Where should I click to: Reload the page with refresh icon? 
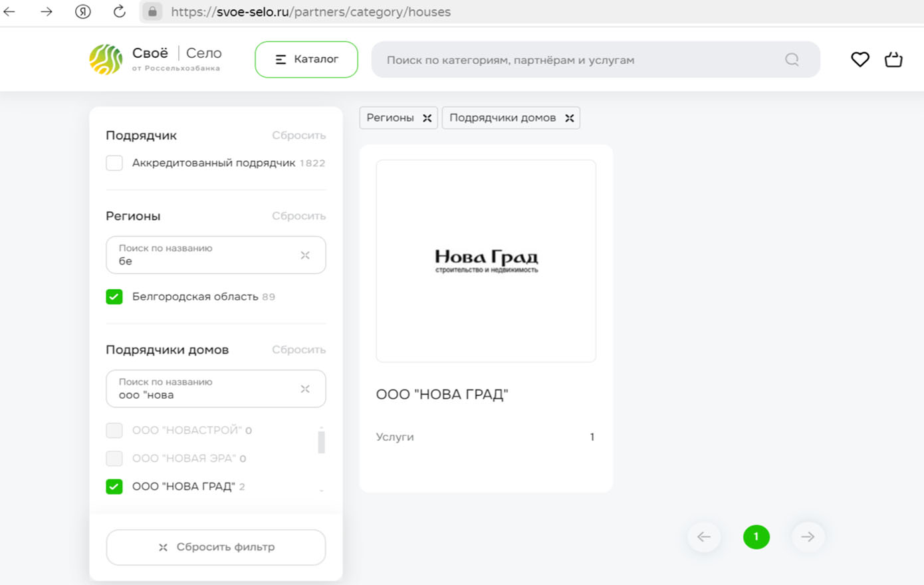[119, 11]
